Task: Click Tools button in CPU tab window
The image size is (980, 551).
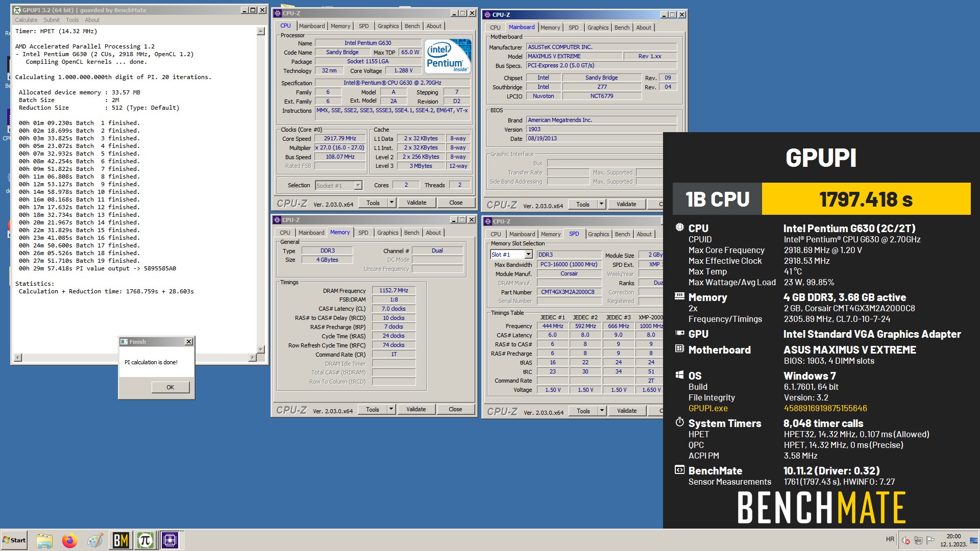Action: tap(373, 203)
